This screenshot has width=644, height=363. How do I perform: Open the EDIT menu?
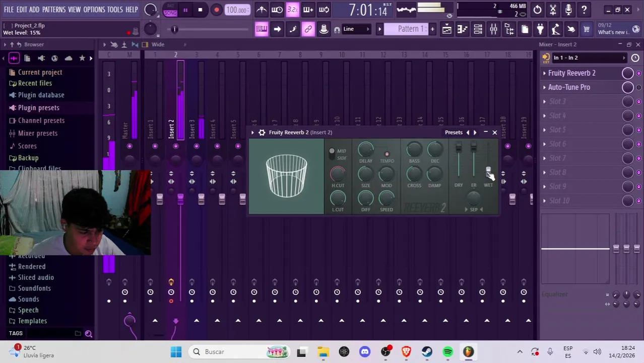[22, 10]
